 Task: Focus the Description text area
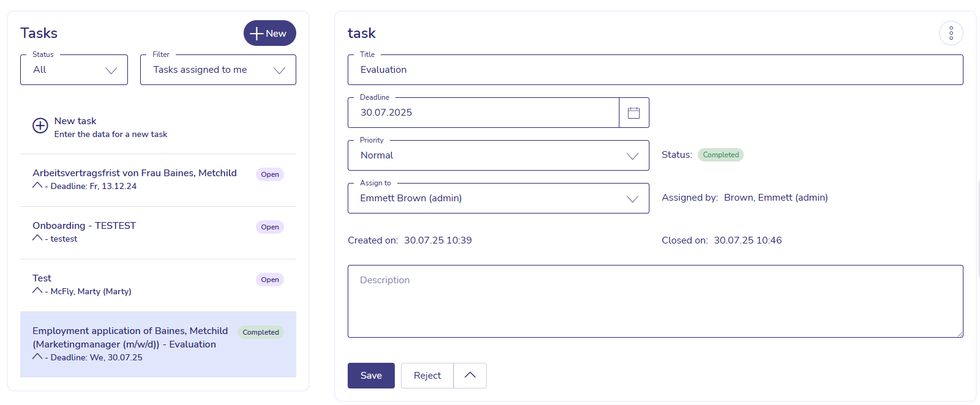[655, 301]
